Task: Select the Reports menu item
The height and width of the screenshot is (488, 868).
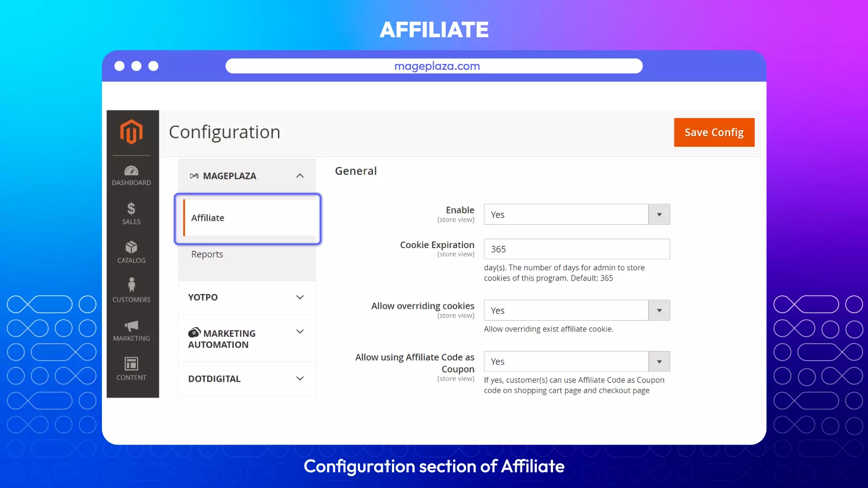Action: pos(207,255)
